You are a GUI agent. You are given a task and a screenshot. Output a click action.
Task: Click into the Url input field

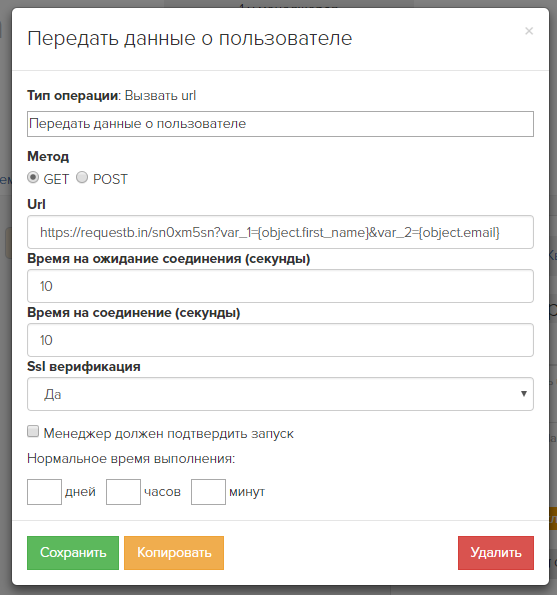click(x=280, y=232)
